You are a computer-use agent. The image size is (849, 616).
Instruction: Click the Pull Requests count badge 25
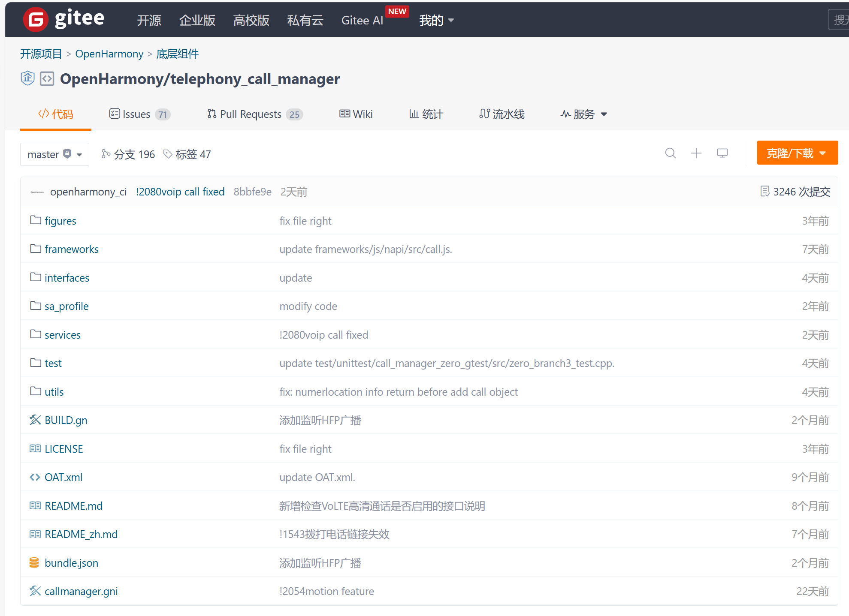click(x=294, y=114)
